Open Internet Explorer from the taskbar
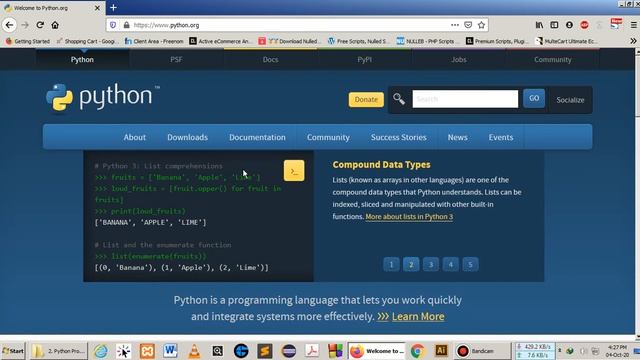Viewport: 640px width, 360px height. point(101,351)
